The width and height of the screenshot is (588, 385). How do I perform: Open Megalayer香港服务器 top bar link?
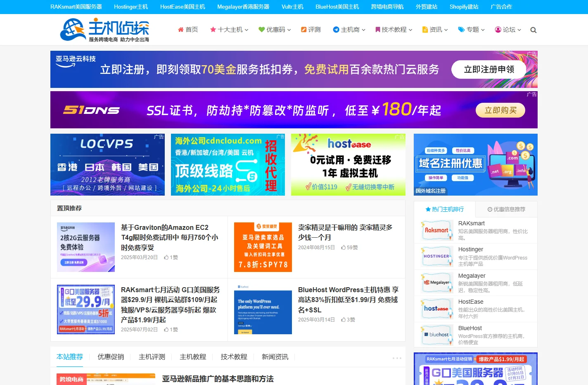coord(243,7)
